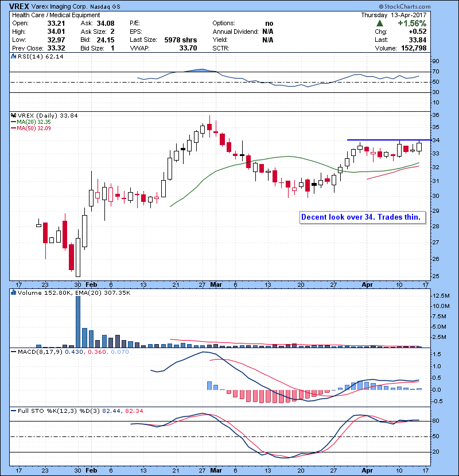Click the 'Apr' label on the bottom date axis
Image resolution: width=459 pixels, height=476 pixels.
click(367, 470)
